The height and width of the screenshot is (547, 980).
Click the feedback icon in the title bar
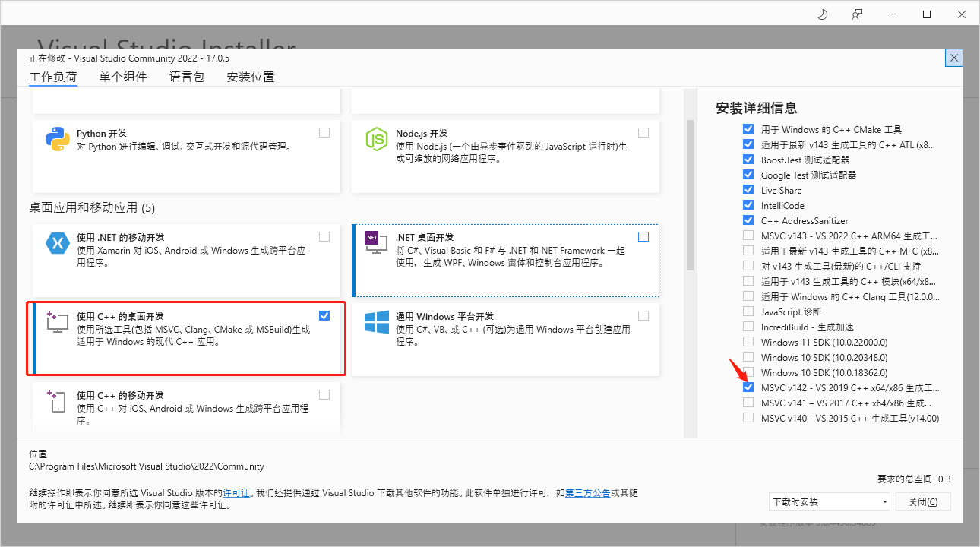pos(857,14)
